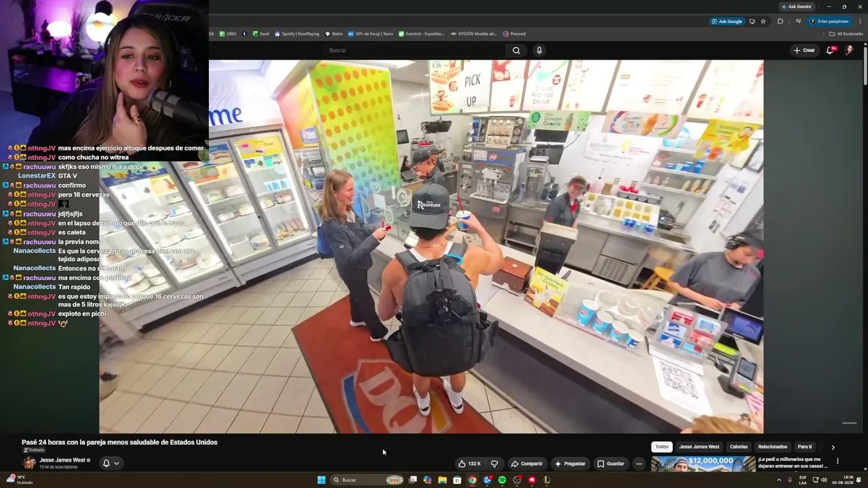This screenshot has width=868, height=488.
Task: Show hidden system tray icons
Action: pyautogui.click(x=778, y=480)
